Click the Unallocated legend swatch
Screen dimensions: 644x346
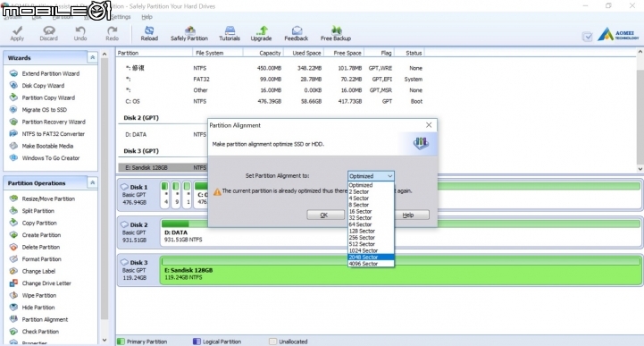coord(272,342)
